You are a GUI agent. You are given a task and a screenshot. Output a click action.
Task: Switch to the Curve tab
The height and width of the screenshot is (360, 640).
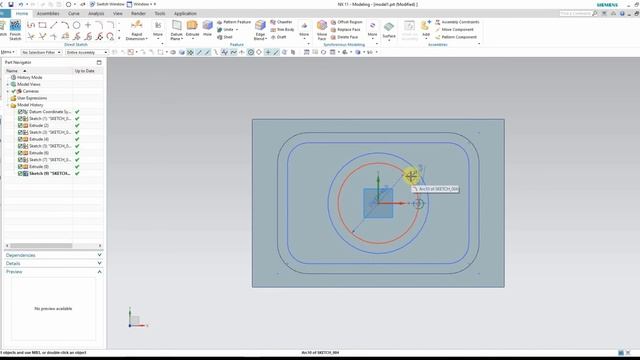(x=73, y=13)
